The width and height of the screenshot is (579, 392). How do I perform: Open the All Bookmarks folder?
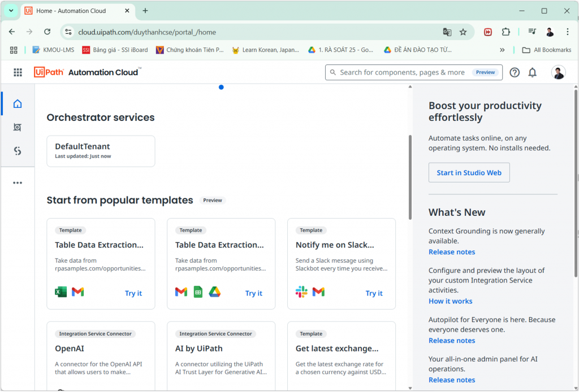[x=547, y=50]
